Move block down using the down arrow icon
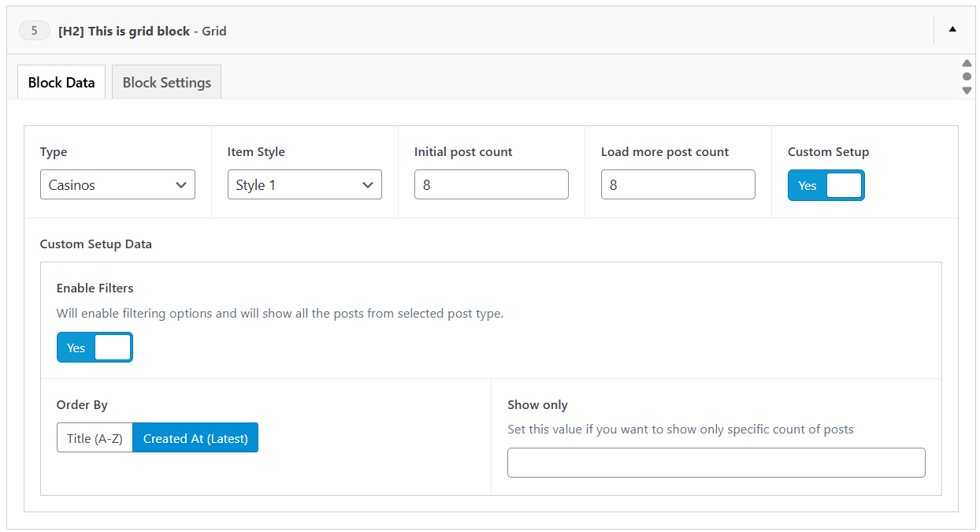This screenshot has height=532, width=980. pyautogui.click(x=967, y=91)
